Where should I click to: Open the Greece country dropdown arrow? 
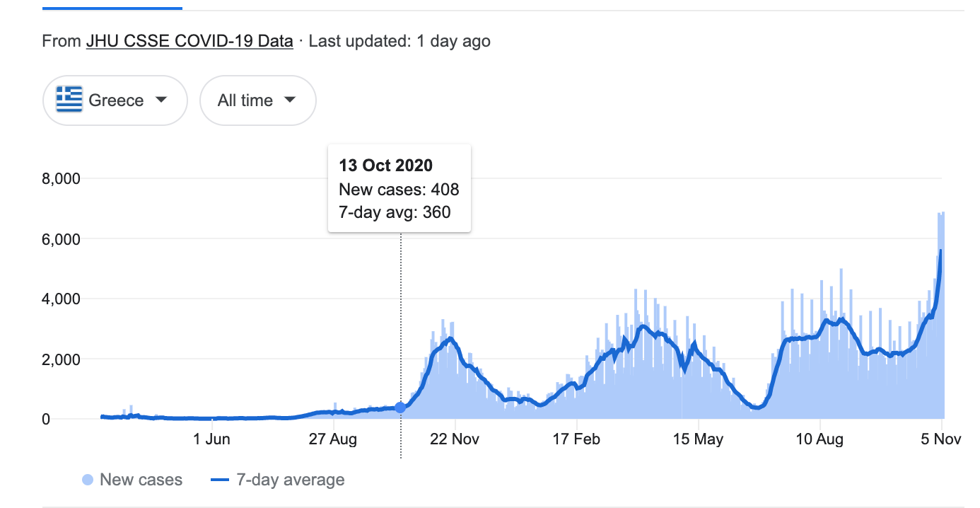click(x=161, y=100)
